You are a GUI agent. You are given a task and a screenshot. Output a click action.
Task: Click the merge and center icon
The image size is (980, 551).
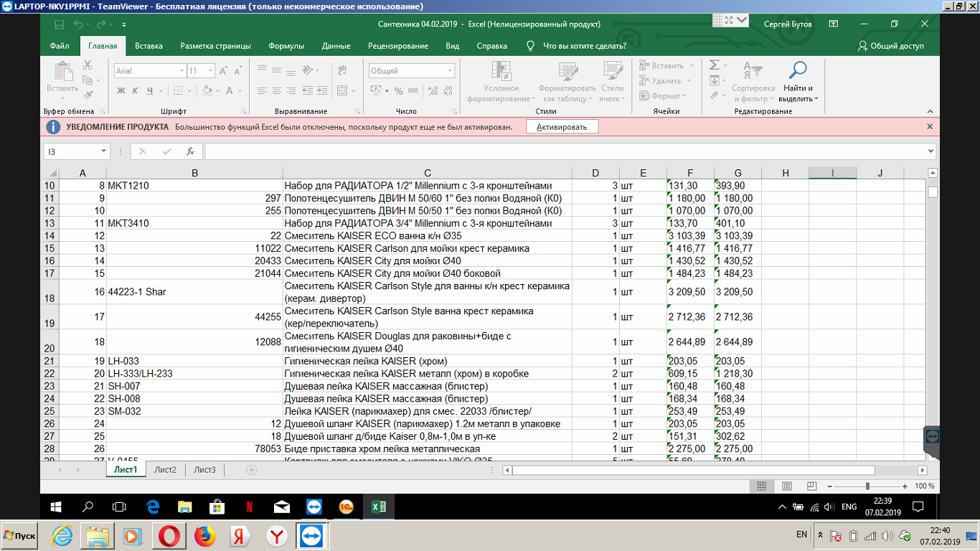[342, 90]
